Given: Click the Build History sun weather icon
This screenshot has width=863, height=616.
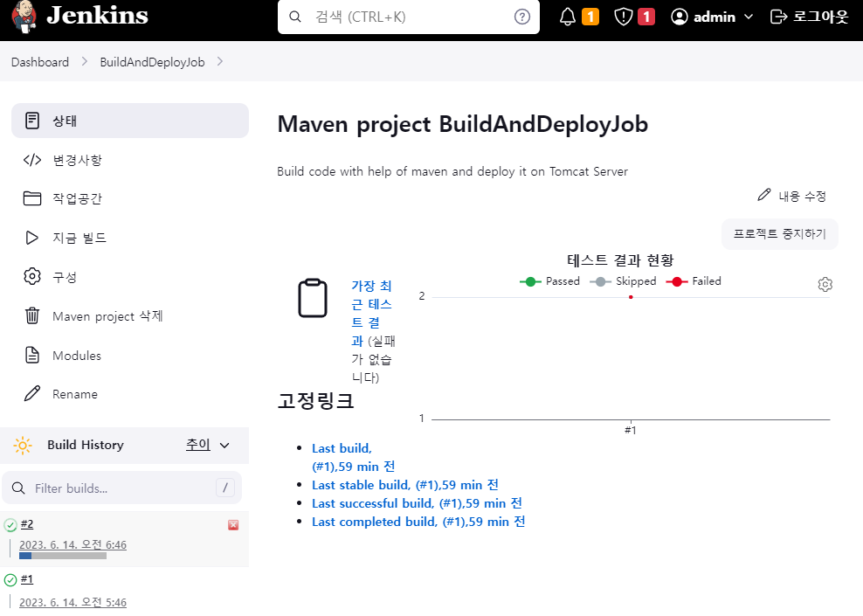Looking at the screenshot, I should [23, 445].
